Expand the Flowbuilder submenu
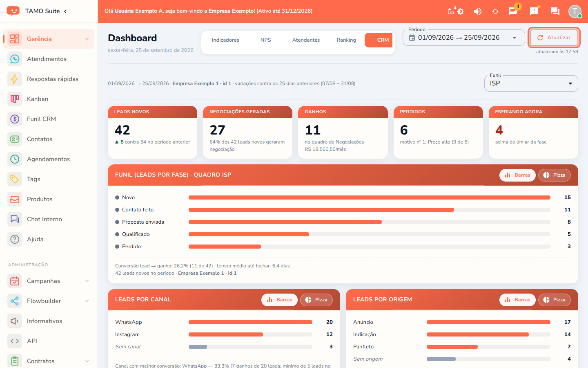Image resolution: width=588 pixels, height=368 pixels. click(x=49, y=301)
